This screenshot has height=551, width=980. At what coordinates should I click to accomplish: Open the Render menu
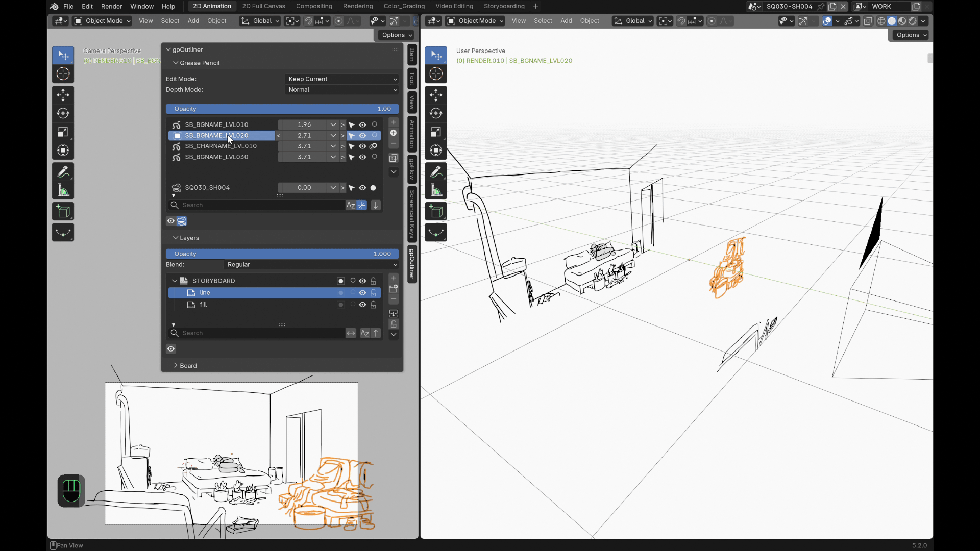click(111, 6)
